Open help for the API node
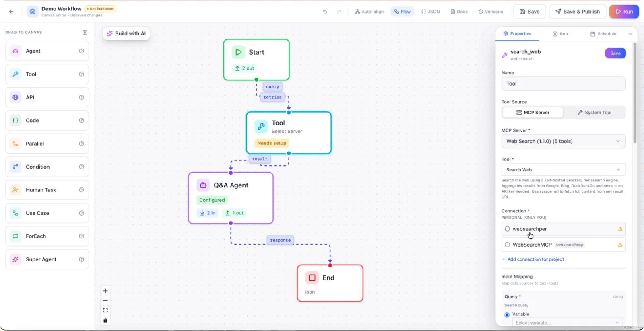Image resolution: width=644 pixels, height=331 pixels. 82,97
